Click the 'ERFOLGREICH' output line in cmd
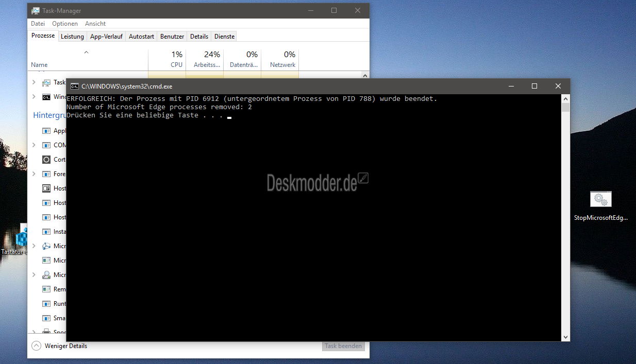This screenshot has height=364, width=636. pyautogui.click(x=252, y=98)
